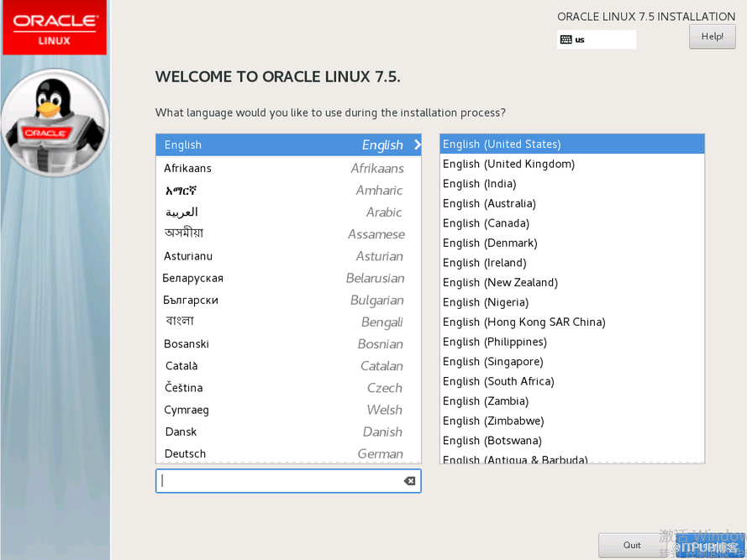
Task: Select Dansk language
Action: pyautogui.click(x=288, y=432)
